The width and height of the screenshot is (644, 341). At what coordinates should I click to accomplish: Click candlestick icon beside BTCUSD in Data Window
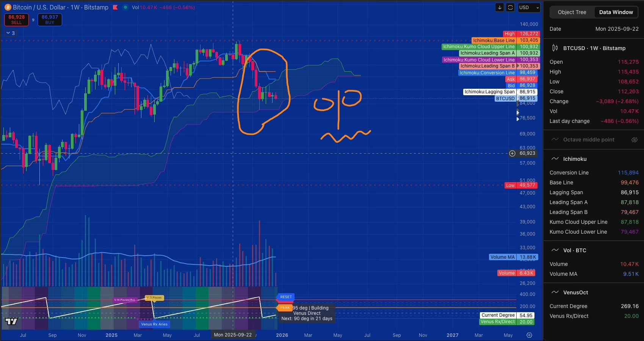pyautogui.click(x=555, y=48)
